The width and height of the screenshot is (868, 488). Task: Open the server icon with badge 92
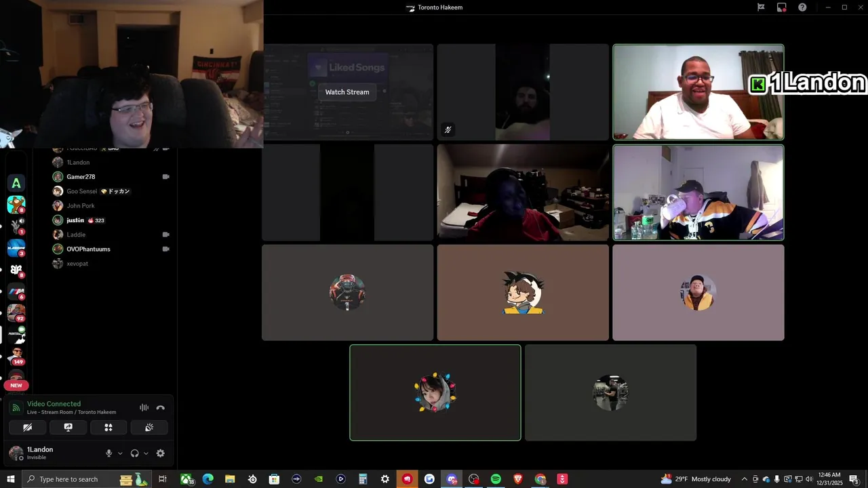16,312
